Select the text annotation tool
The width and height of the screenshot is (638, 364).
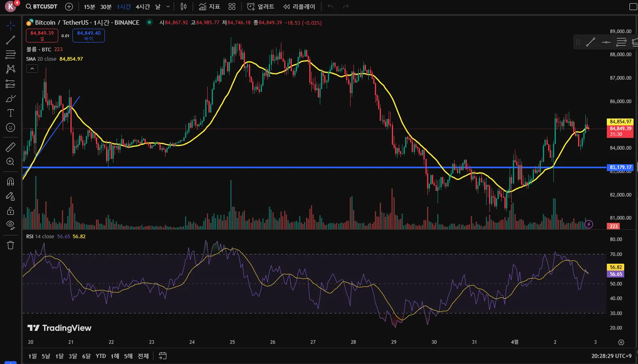[11, 113]
